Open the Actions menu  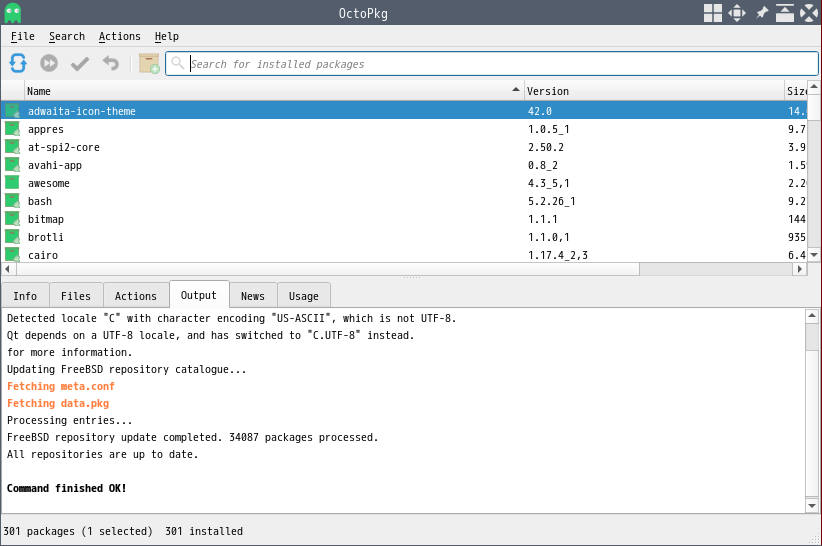click(120, 36)
